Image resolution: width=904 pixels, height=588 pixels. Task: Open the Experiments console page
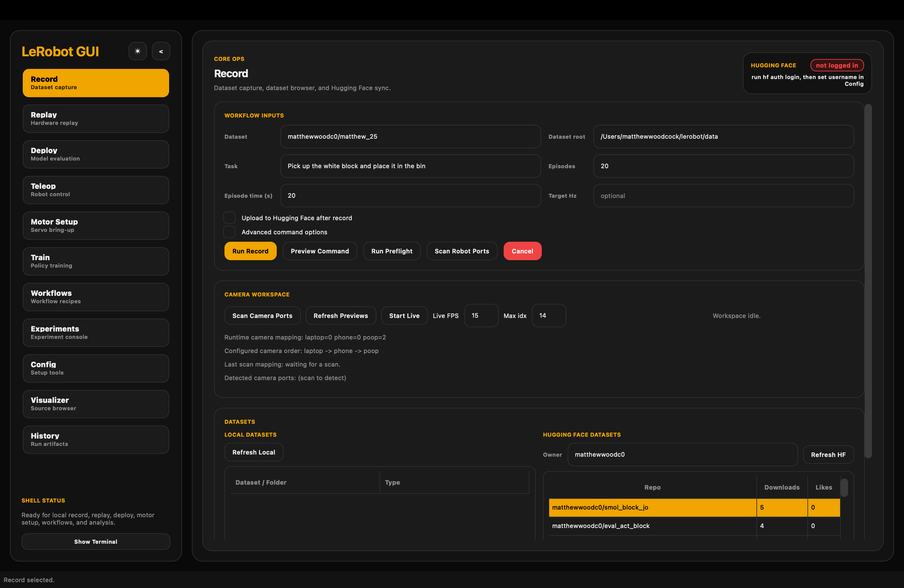pos(96,333)
